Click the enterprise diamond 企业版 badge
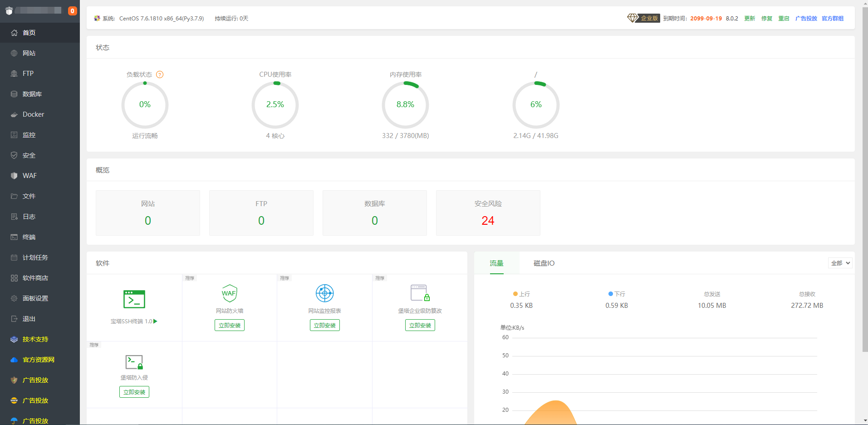Image resolution: width=868 pixels, height=425 pixels. click(643, 18)
